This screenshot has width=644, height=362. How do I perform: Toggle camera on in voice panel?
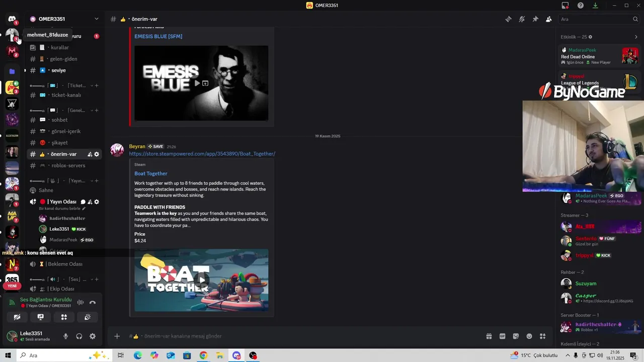click(x=17, y=317)
